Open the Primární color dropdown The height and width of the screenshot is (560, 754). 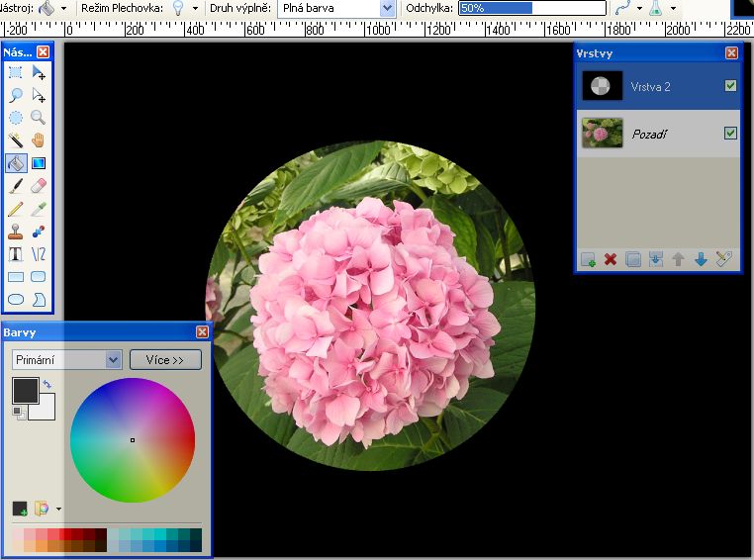[x=112, y=360]
